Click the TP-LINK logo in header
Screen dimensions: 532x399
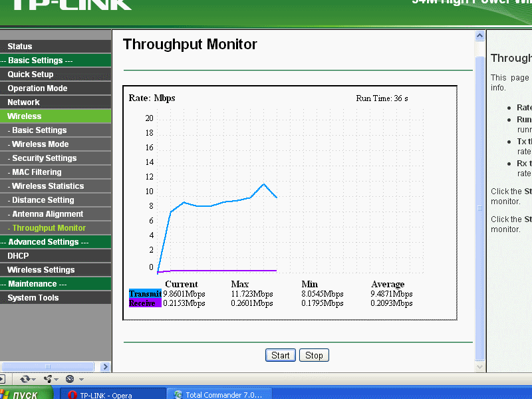point(72,5)
